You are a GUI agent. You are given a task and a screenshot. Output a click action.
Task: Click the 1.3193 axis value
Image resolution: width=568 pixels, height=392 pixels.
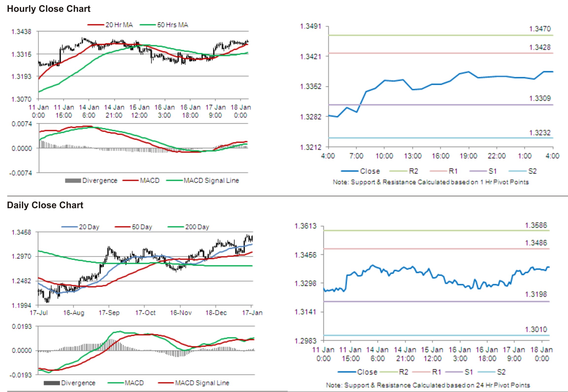(x=21, y=76)
